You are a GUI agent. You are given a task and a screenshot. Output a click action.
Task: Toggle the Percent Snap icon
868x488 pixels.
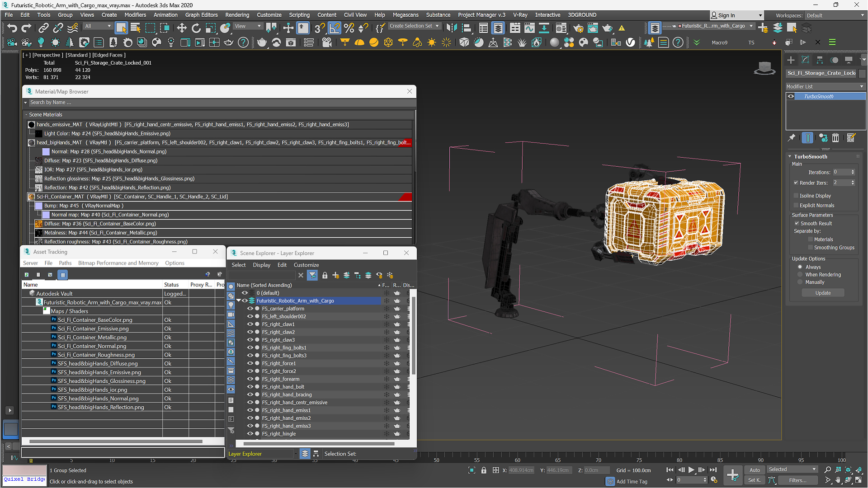click(x=349, y=28)
